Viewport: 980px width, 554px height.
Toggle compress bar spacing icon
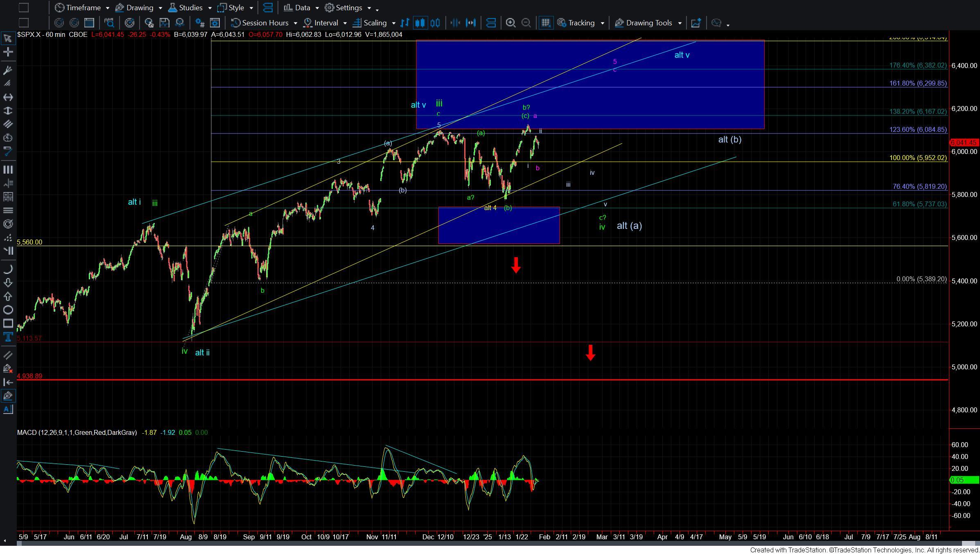click(x=455, y=23)
